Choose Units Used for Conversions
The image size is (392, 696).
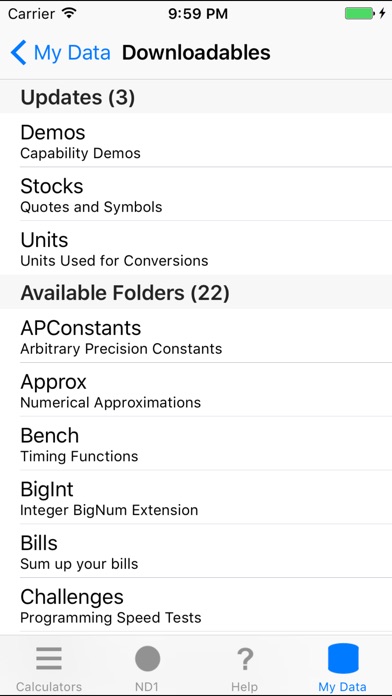click(196, 248)
